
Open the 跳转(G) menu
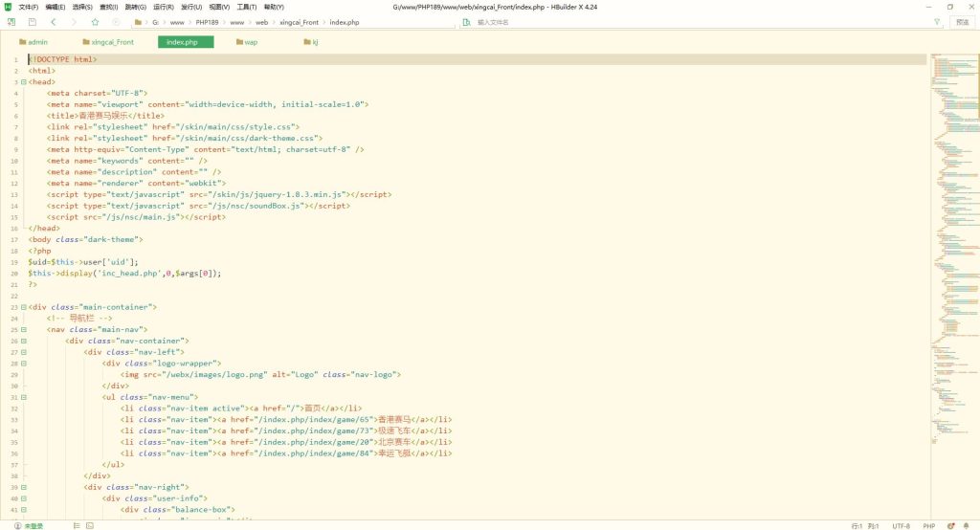click(x=136, y=7)
